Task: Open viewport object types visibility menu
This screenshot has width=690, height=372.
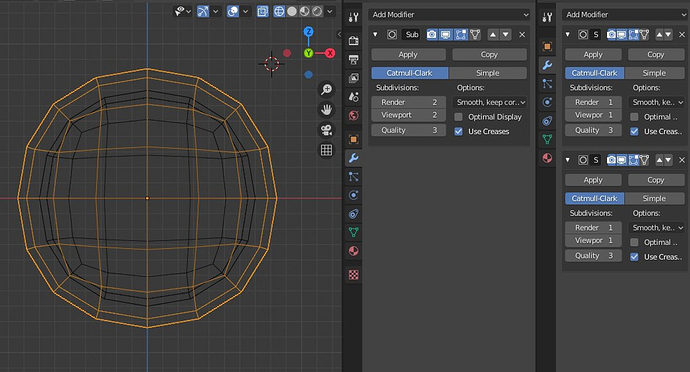Action: pyautogui.click(x=182, y=11)
